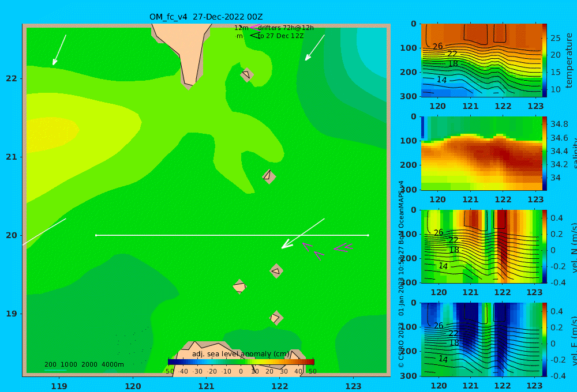577x392 pixels.
Task: Click longitude label 121 on main map axis
Action: pyautogui.click(x=206, y=386)
